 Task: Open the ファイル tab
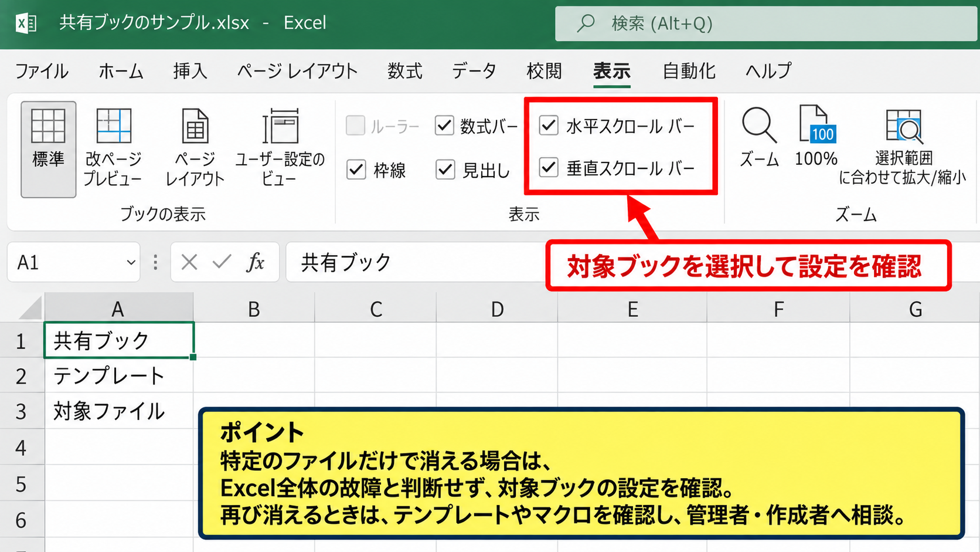point(42,71)
